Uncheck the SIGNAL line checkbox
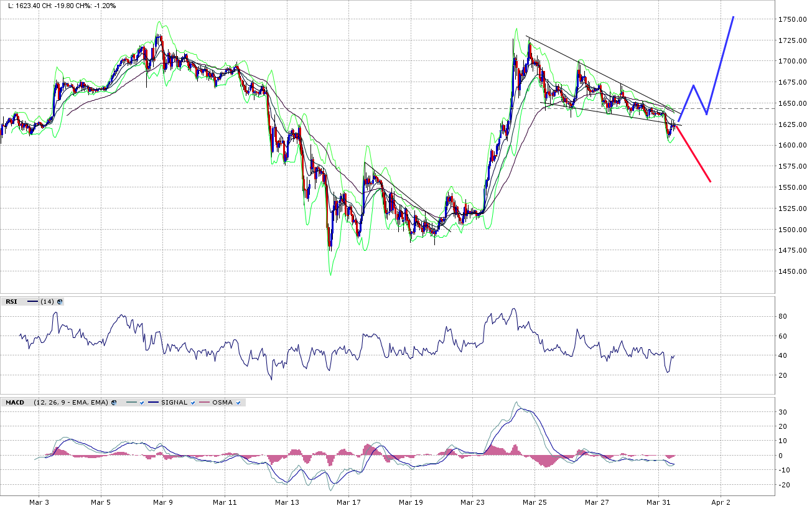 194,403
